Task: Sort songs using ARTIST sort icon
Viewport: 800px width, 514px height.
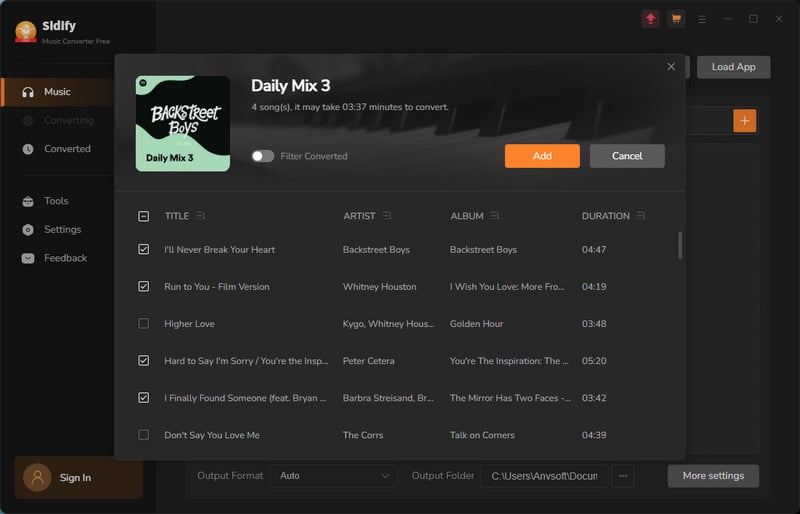Action: (x=387, y=216)
